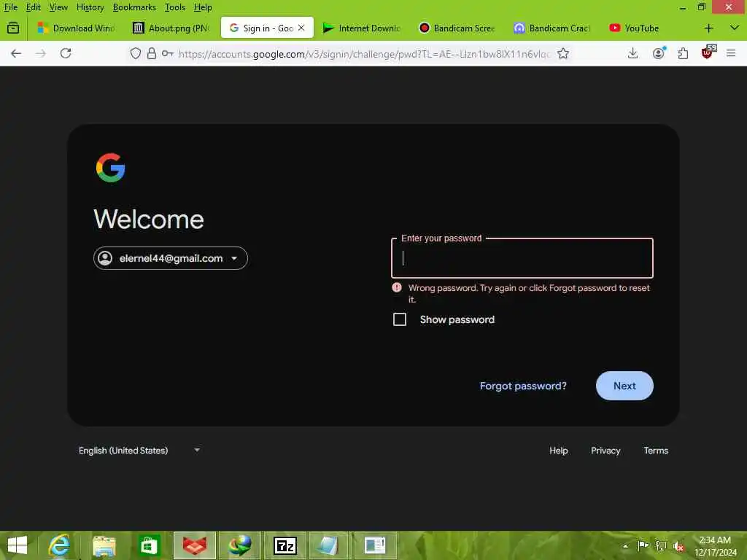Click the address bar URL
The height and width of the screenshot is (560, 747).
tap(365, 54)
